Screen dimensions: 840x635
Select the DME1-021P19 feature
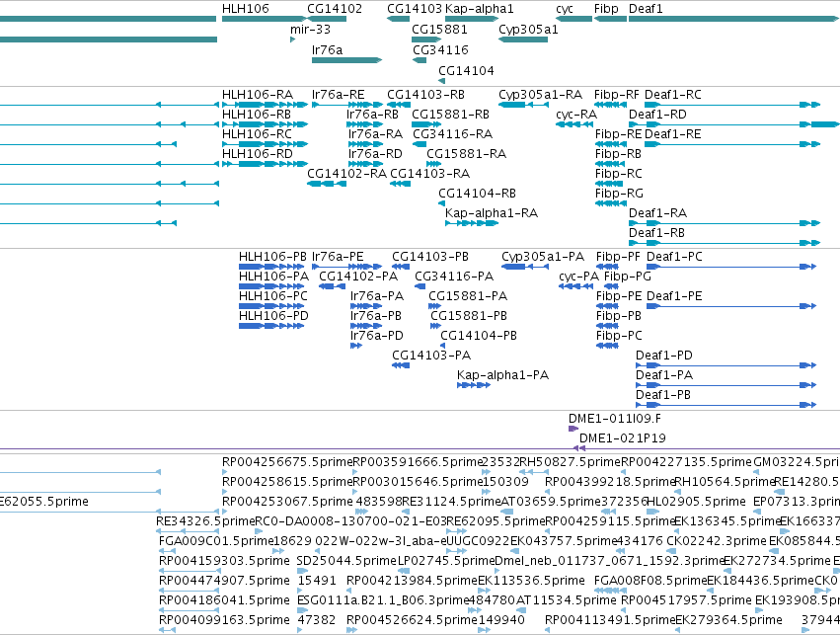tap(623, 438)
